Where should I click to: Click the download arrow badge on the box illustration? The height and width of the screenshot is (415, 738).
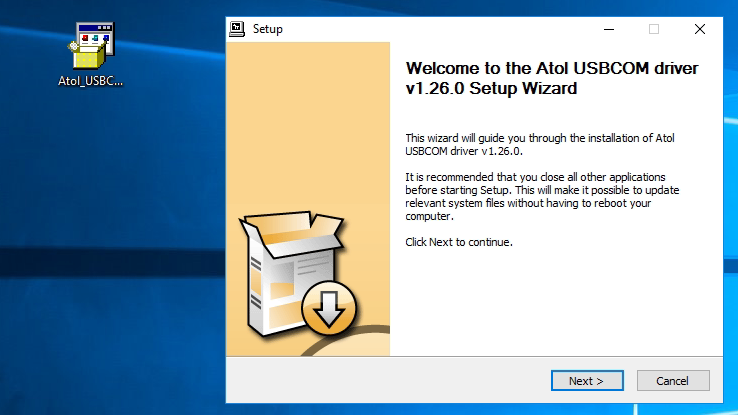click(324, 312)
